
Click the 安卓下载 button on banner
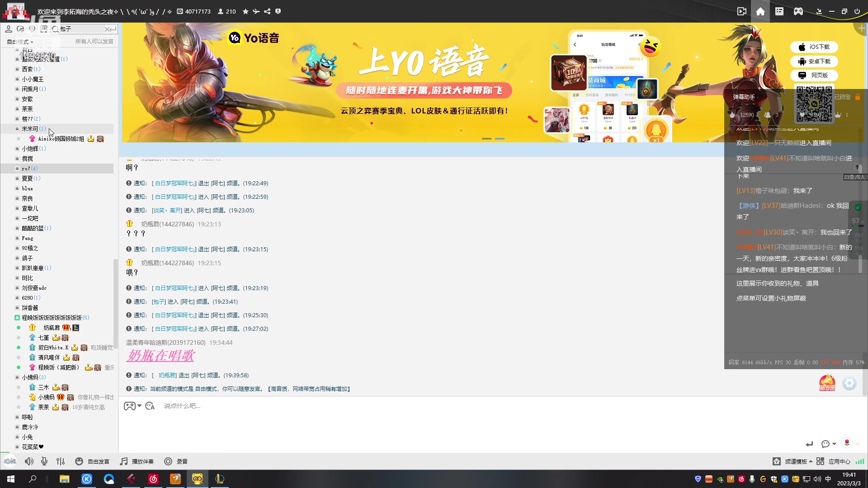tap(814, 61)
